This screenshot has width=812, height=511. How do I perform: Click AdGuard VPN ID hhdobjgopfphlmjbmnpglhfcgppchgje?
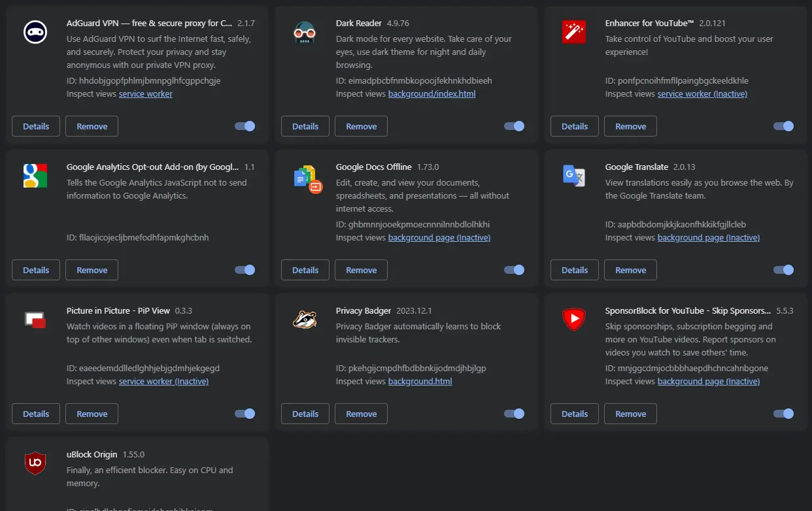(143, 81)
